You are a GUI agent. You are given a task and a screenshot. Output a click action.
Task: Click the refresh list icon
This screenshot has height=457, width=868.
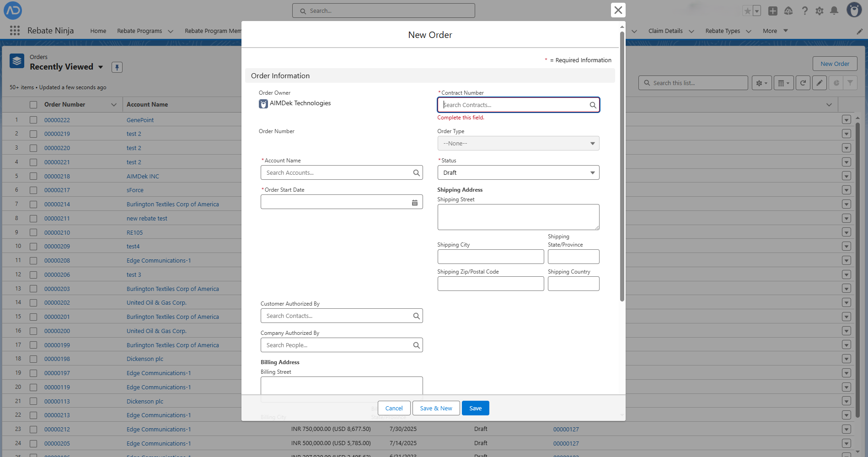(803, 83)
